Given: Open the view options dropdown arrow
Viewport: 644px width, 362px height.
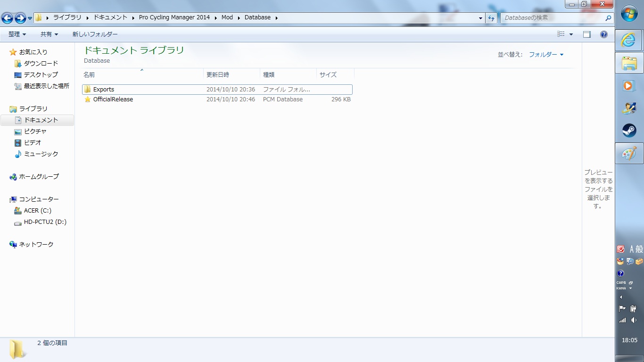Looking at the screenshot, I should tap(571, 34).
